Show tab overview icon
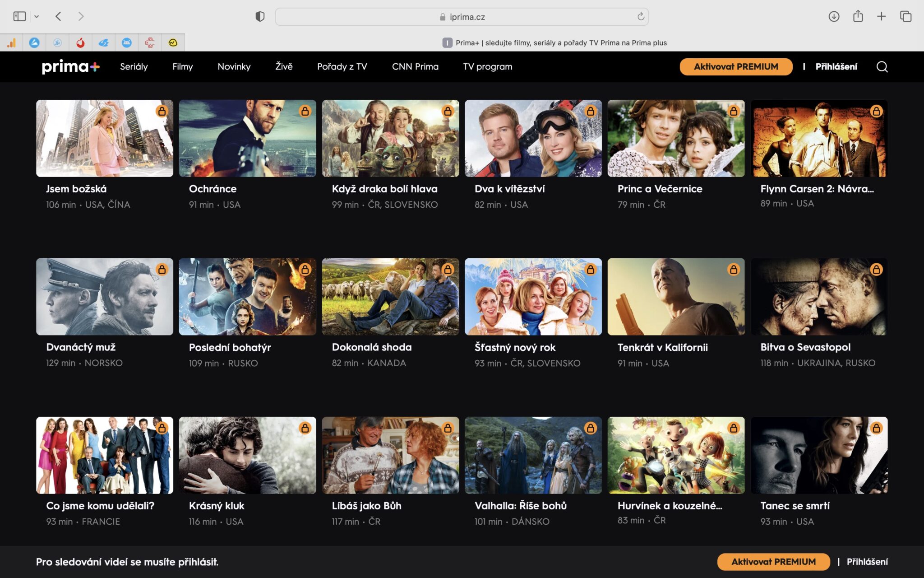This screenshot has height=578, width=924. pyautogui.click(x=906, y=17)
